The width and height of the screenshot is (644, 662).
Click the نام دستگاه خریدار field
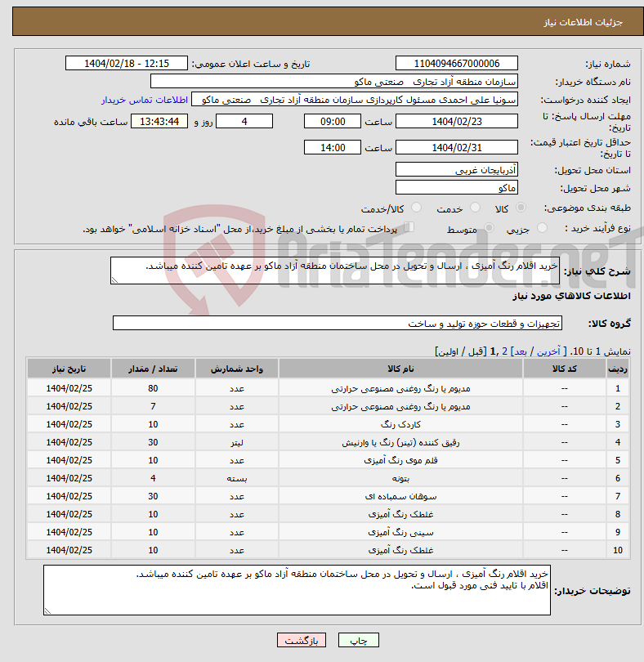point(334,82)
